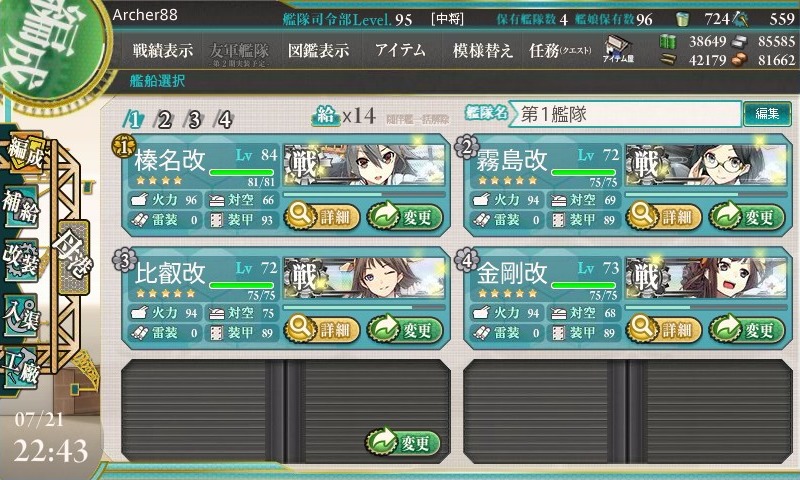
Task: Switch to fleet tab 3
Action: [x=194, y=120]
